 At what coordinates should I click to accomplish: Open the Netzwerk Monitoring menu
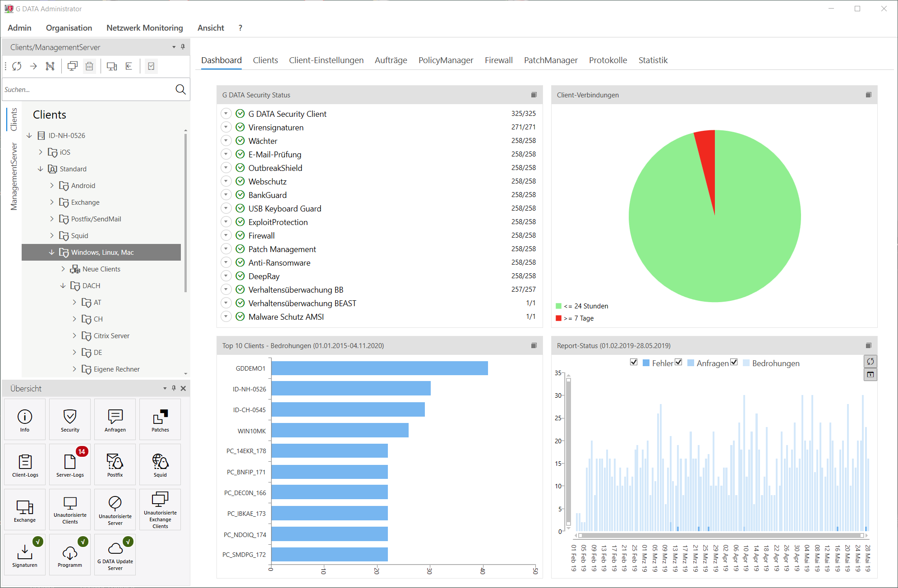(x=144, y=28)
